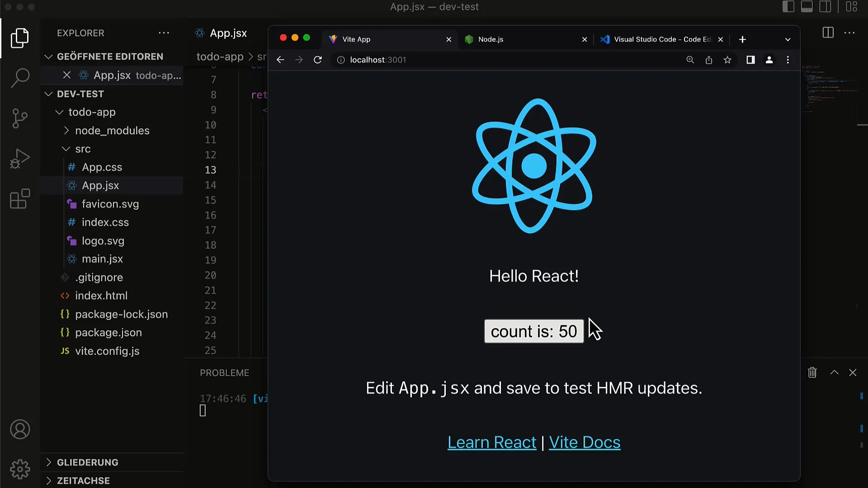The image size is (868, 488).
Task: Open App.css in the file tree
Action: 112,167
